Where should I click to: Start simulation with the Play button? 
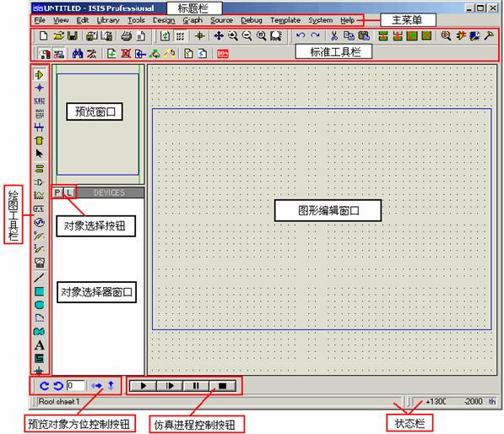point(144,386)
